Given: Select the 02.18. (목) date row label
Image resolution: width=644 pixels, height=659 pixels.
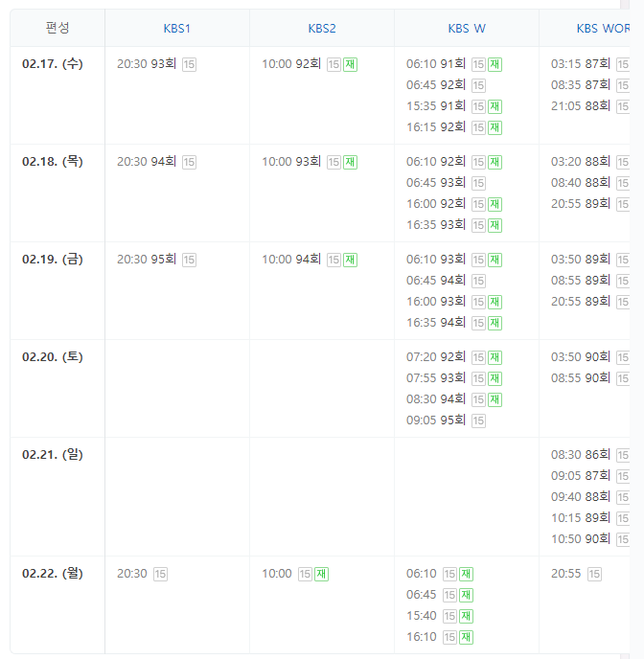Looking at the screenshot, I should coord(53,161).
